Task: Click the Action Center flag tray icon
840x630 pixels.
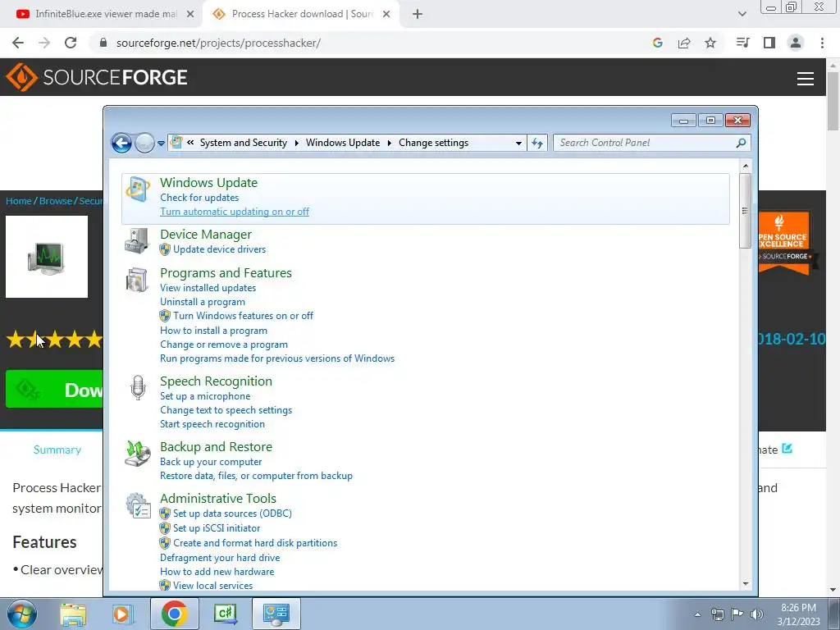Action: click(x=737, y=614)
